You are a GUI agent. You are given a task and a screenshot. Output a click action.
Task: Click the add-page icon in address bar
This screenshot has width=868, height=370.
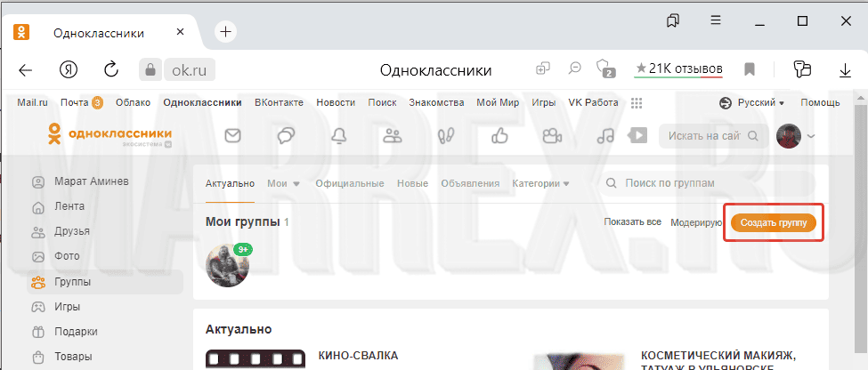543,68
